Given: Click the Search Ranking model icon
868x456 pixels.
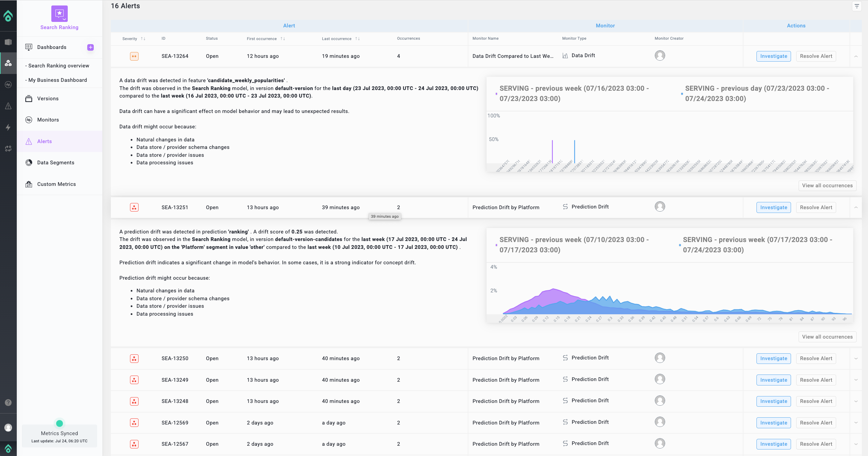Looking at the screenshot, I should click(60, 14).
